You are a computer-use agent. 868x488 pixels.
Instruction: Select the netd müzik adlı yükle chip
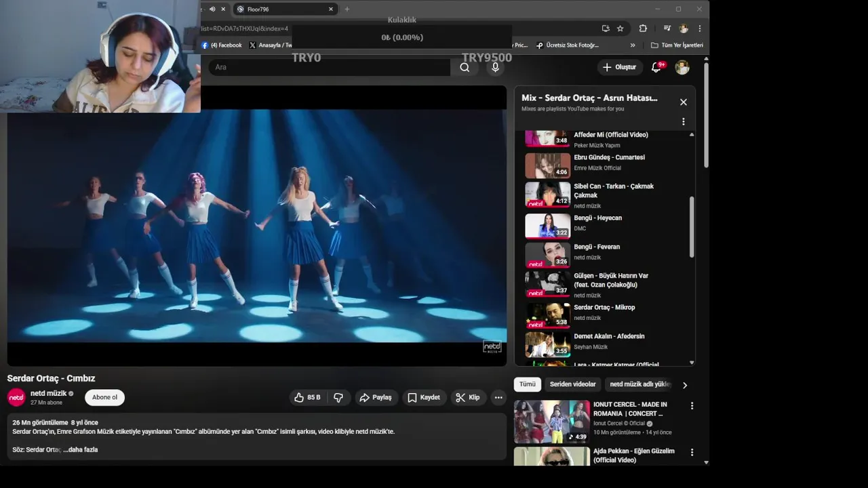click(x=640, y=384)
